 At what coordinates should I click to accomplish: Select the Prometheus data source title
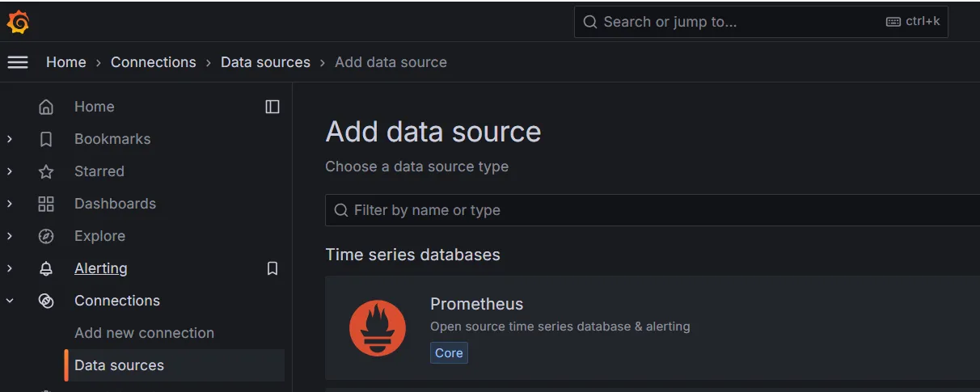(476, 304)
